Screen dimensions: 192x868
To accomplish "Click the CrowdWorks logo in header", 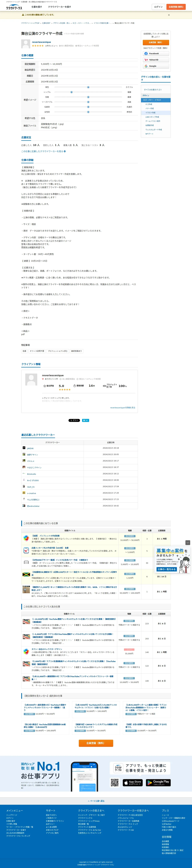I will 14,7.
